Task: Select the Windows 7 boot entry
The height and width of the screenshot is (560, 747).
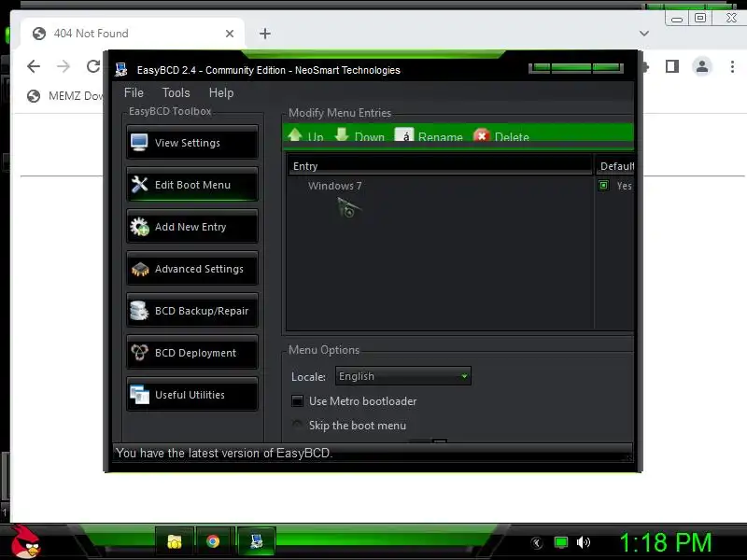Action: 334,186
